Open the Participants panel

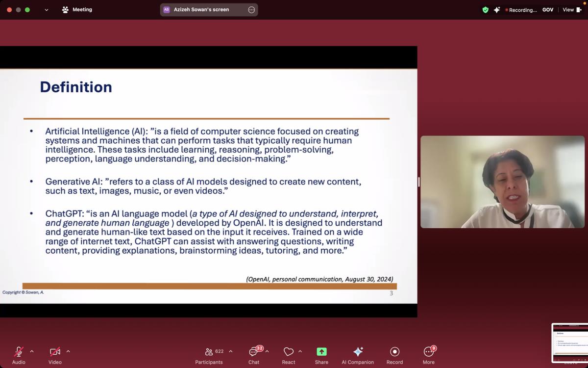tap(209, 355)
